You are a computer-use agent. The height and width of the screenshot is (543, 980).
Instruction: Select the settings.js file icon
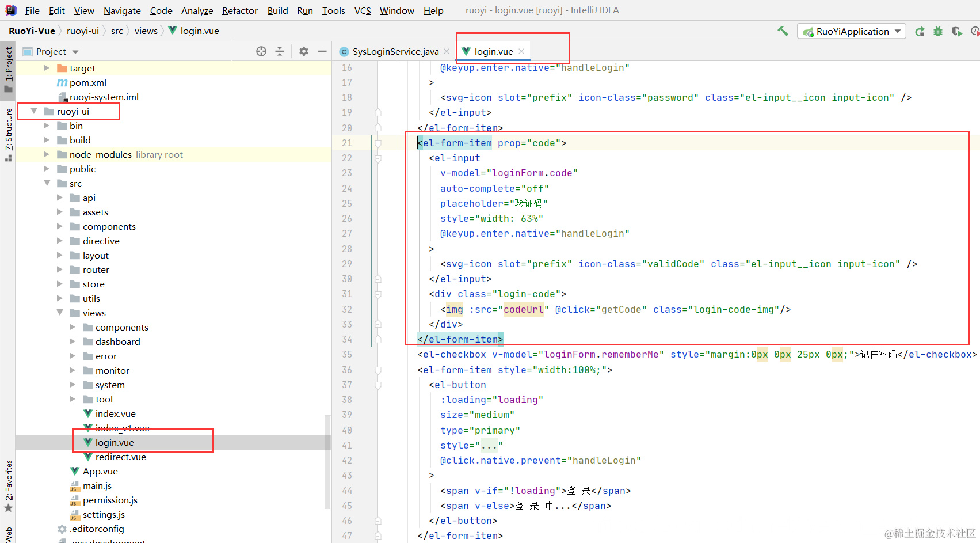[x=75, y=514]
